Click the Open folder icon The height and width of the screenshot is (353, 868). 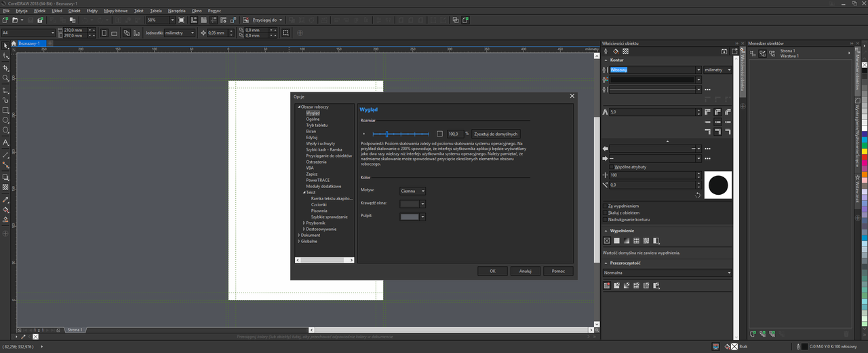pyautogui.click(x=14, y=20)
